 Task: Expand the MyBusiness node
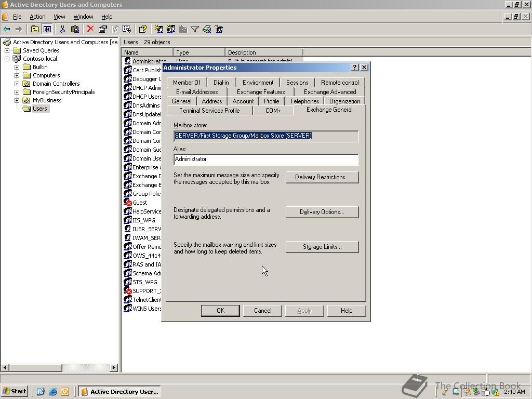[17, 100]
